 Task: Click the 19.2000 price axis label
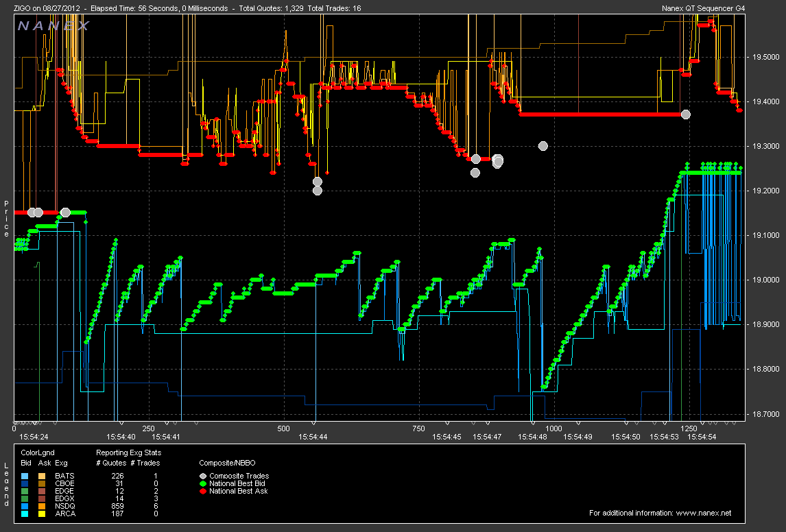(x=765, y=191)
